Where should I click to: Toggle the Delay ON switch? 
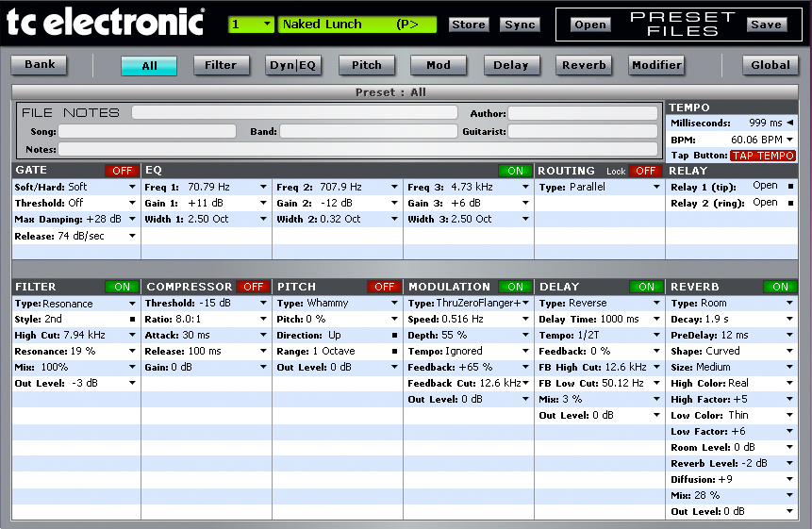[x=646, y=287]
